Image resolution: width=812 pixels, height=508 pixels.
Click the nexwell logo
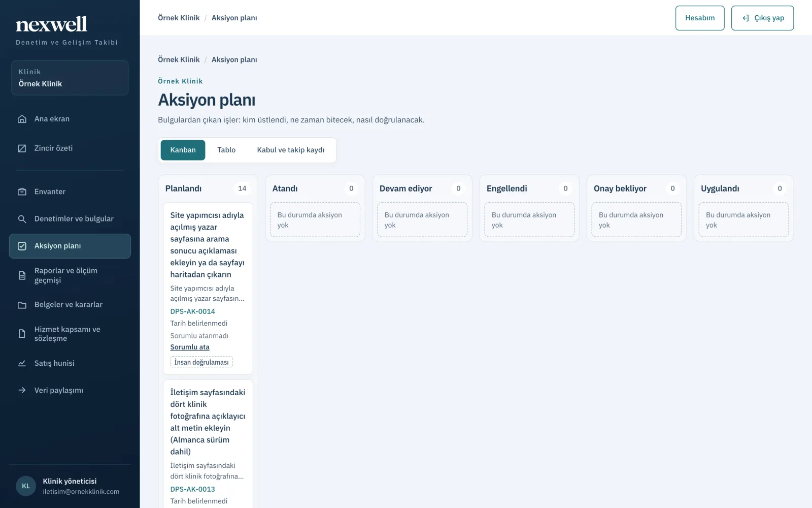[x=51, y=24]
